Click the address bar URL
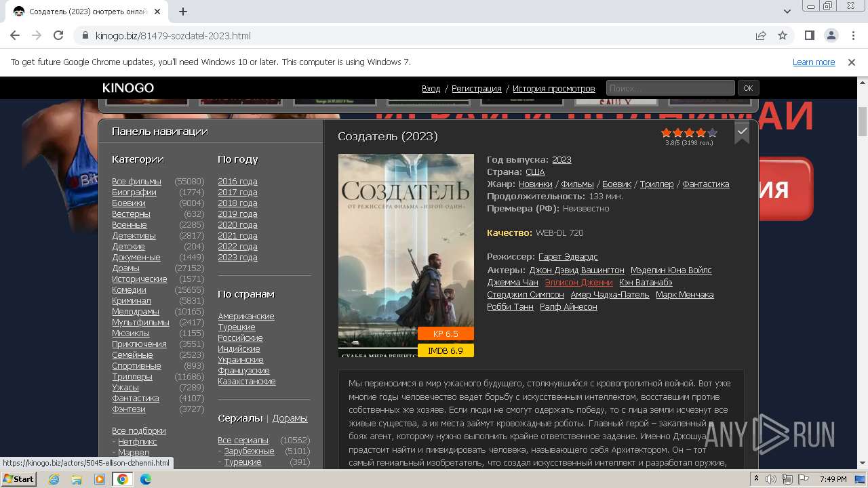 click(x=173, y=36)
